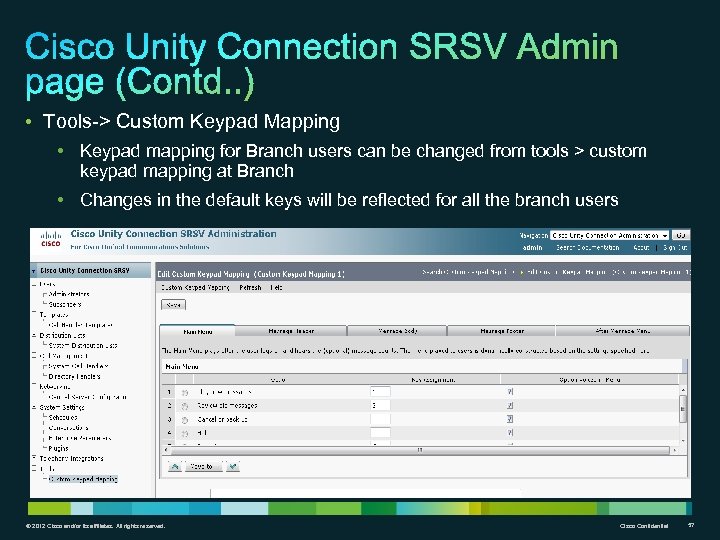720x540 pixels.
Task: Click the scroll-down arrow of the table scrollbar
Action: (x=683, y=440)
